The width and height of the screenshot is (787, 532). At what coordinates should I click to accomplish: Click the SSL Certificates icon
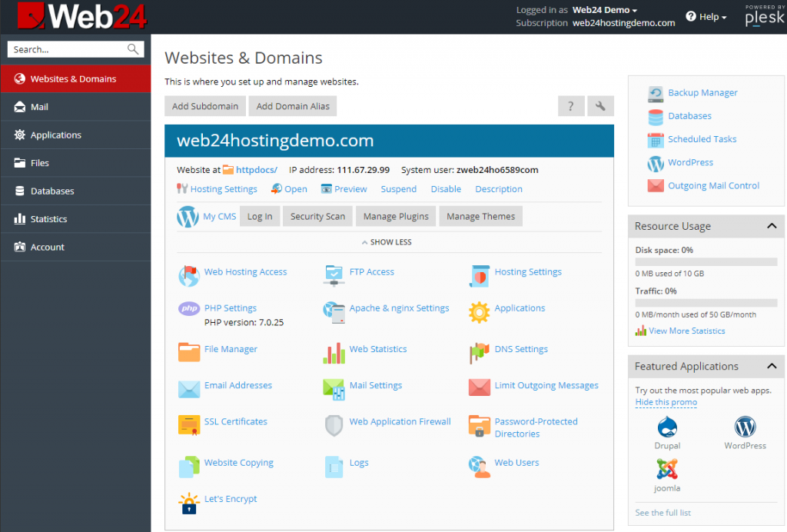(x=189, y=425)
